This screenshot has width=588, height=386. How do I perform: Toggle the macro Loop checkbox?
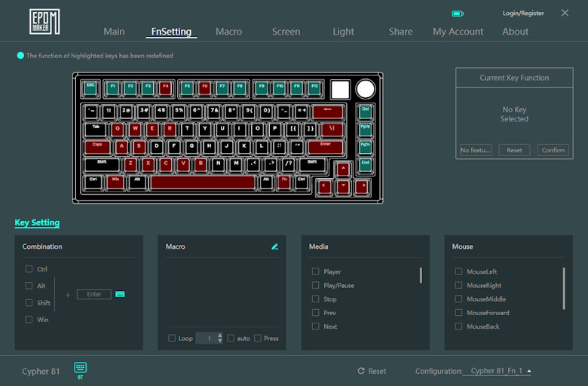(x=172, y=339)
